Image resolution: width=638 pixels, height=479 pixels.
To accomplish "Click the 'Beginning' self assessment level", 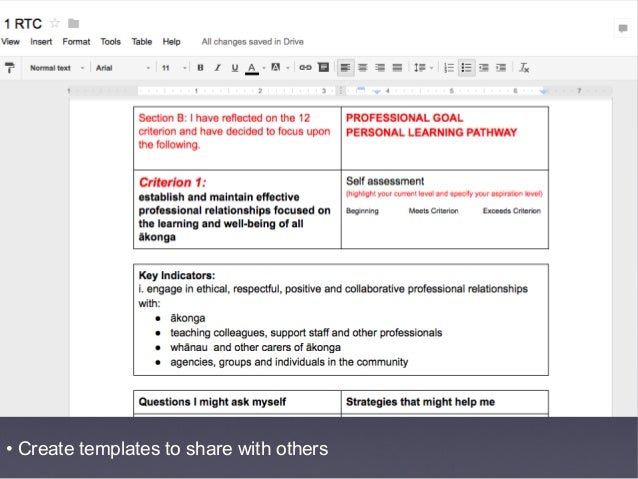I will [x=362, y=211].
